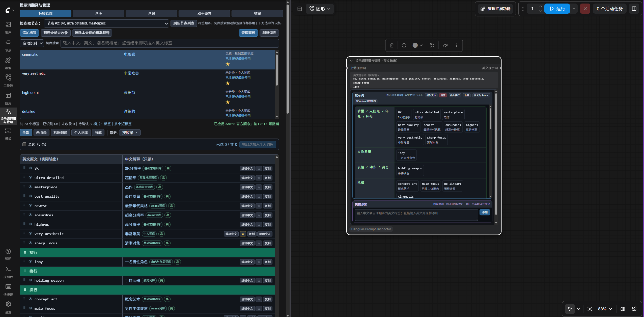The image size is (644, 317).
Task: Toggle visibility of the 1boy tag
Action: coord(30,261)
